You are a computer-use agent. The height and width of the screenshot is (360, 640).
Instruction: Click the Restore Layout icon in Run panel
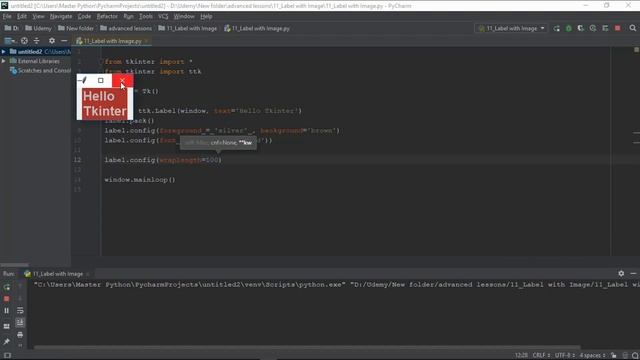pyautogui.click(x=7, y=327)
